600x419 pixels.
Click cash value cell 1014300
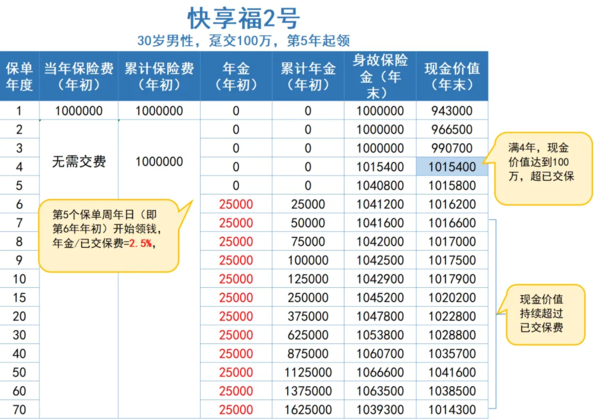click(452, 410)
